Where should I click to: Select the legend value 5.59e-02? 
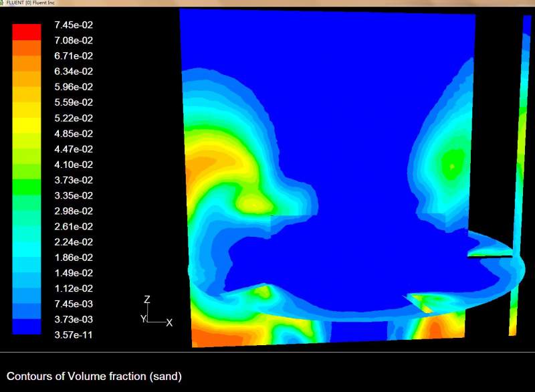click(x=74, y=102)
